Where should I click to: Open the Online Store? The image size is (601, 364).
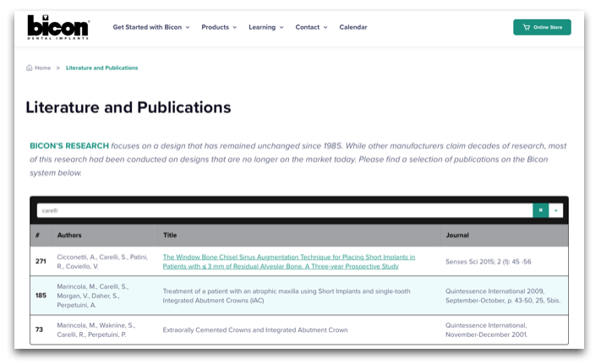point(542,27)
